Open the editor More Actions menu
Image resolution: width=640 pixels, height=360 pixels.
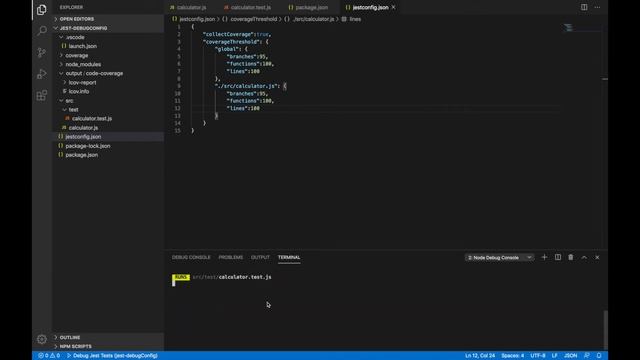pyautogui.click(x=597, y=7)
